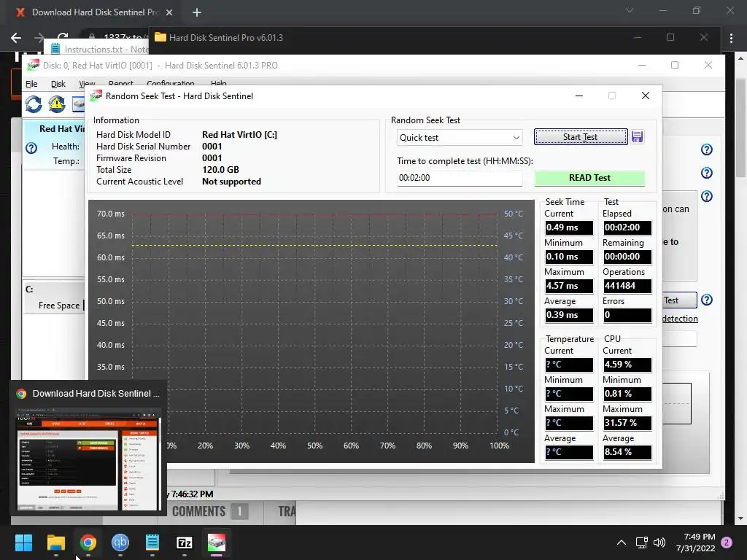Open the File menu in Hard Disk Sentinel
This screenshot has height=560, width=747.
31,84
